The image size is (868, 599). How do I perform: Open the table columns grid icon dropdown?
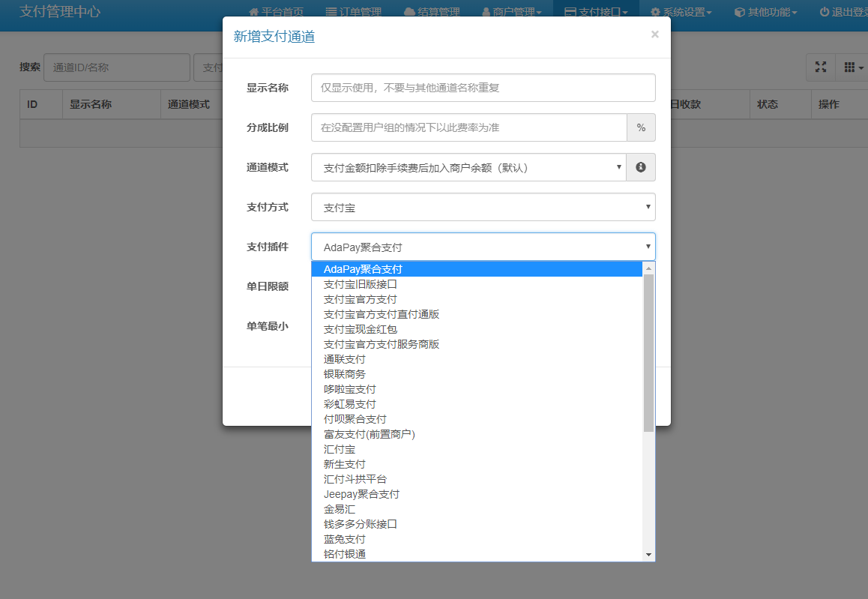(x=853, y=67)
